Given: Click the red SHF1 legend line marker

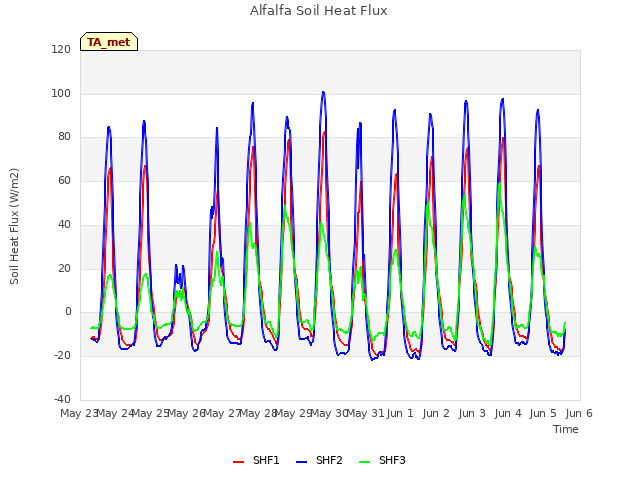Looking at the screenshot, I should pyautogui.click(x=238, y=462).
